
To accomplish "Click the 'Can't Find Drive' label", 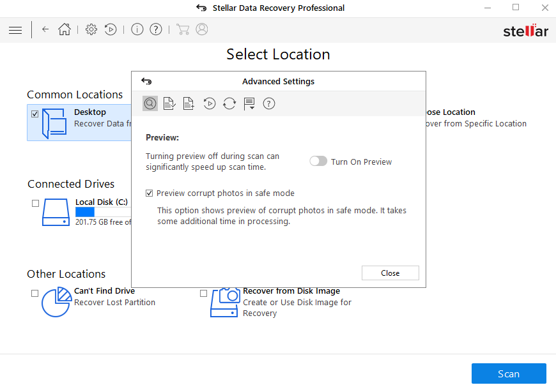I will click(104, 291).
